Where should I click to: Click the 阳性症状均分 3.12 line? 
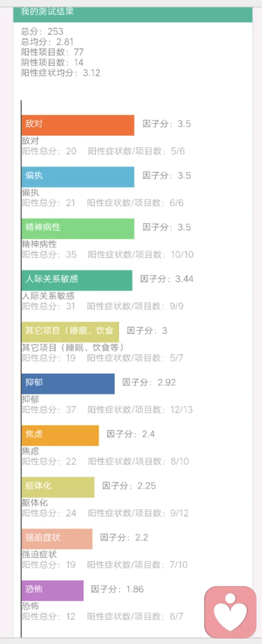coord(61,73)
